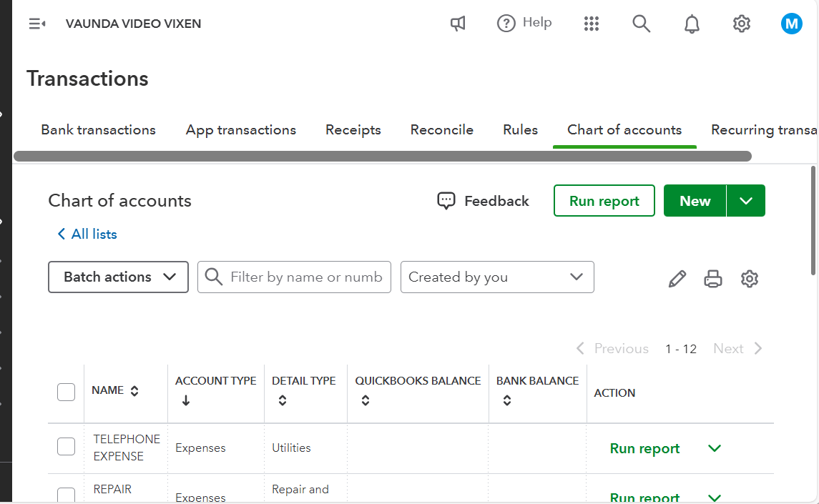Click Next page in pagination
Screen dimensions: 819x504
point(737,348)
